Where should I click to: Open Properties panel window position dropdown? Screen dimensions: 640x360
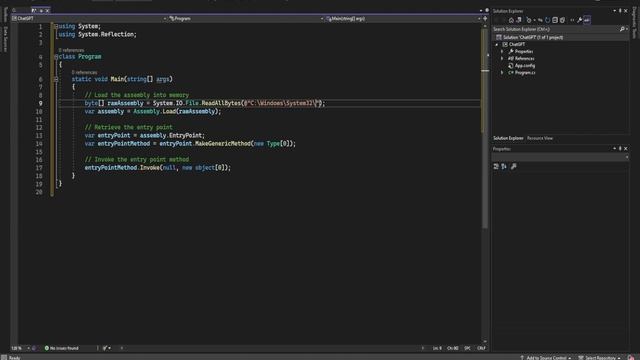click(x=614, y=149)
